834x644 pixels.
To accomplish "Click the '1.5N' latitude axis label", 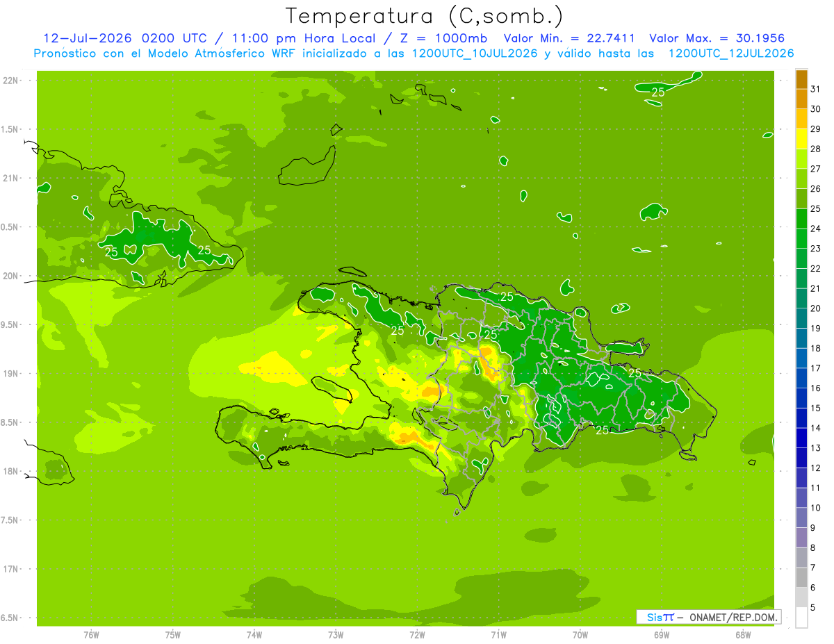I will (x=10, y=129).
